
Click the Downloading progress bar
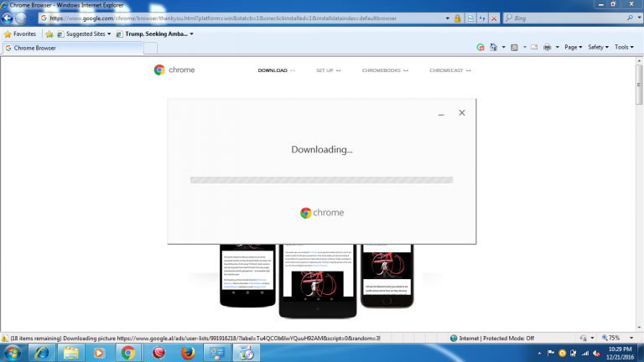coord(321,179)
